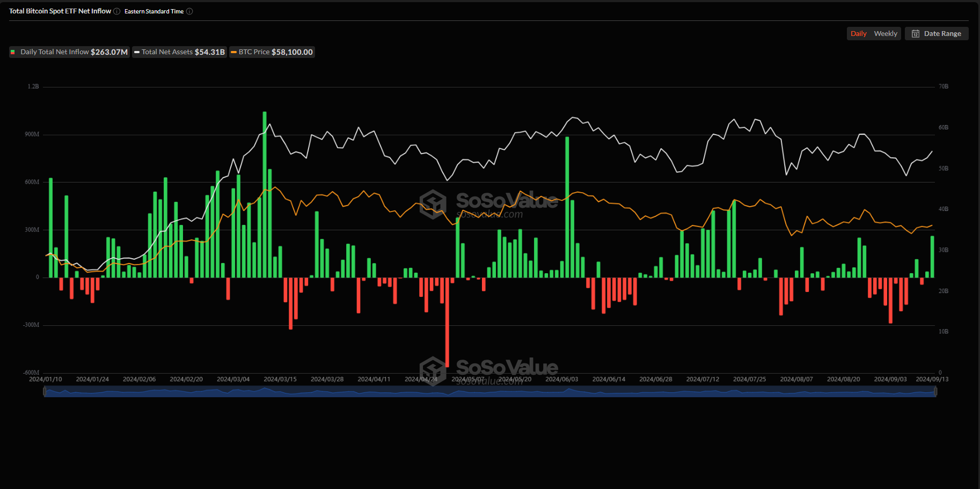Click -600M left axis label
The width and height of the screenshot is (980, 489).
31,373
